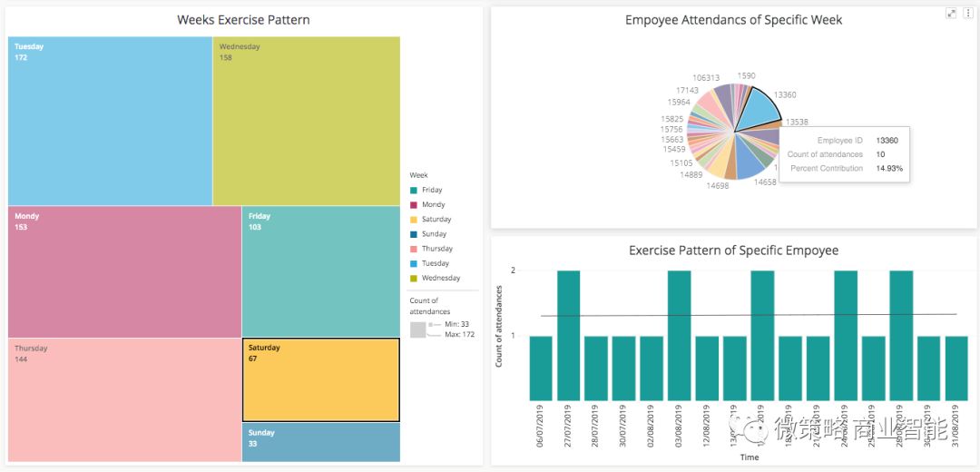
Task: Select the Sunday 33 treemap tile
Action: (320, 442)
